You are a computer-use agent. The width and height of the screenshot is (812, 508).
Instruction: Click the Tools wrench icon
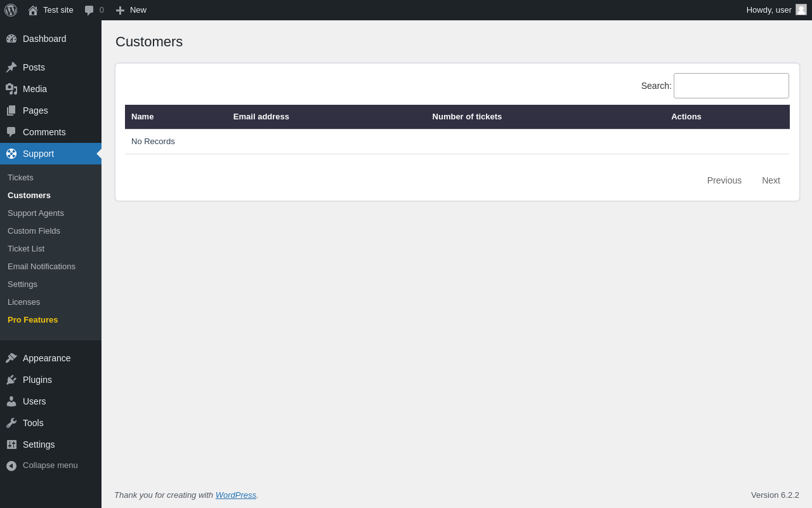click(x=11, y=423)
